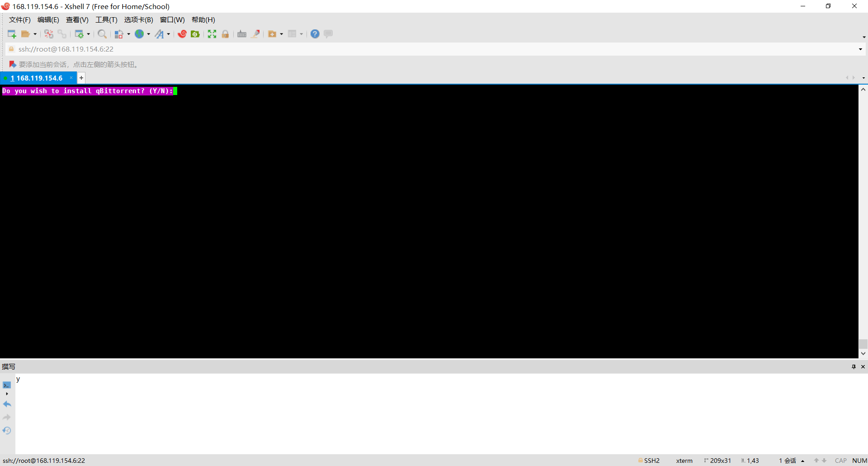Image resolution: width=868 pixels, height=466 pixels.
Task: Click the blue Help question mark icon
Action: (315, 34)
